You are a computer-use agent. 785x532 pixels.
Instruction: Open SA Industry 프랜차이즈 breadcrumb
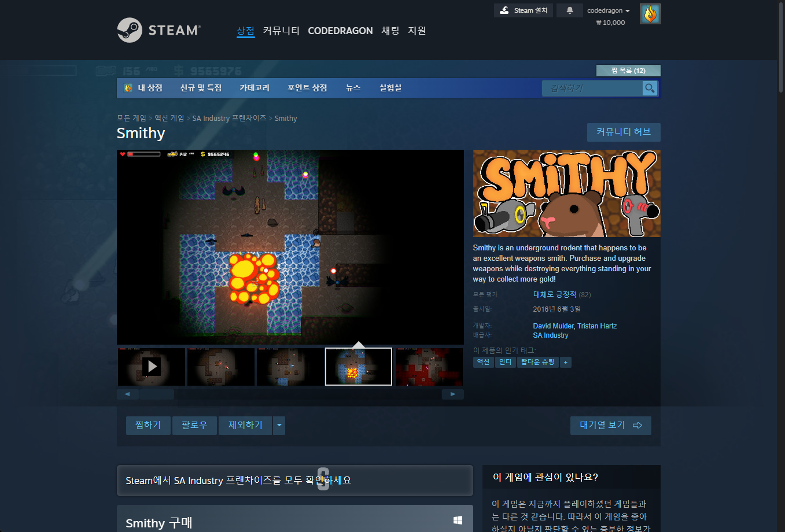coord(229,118)
